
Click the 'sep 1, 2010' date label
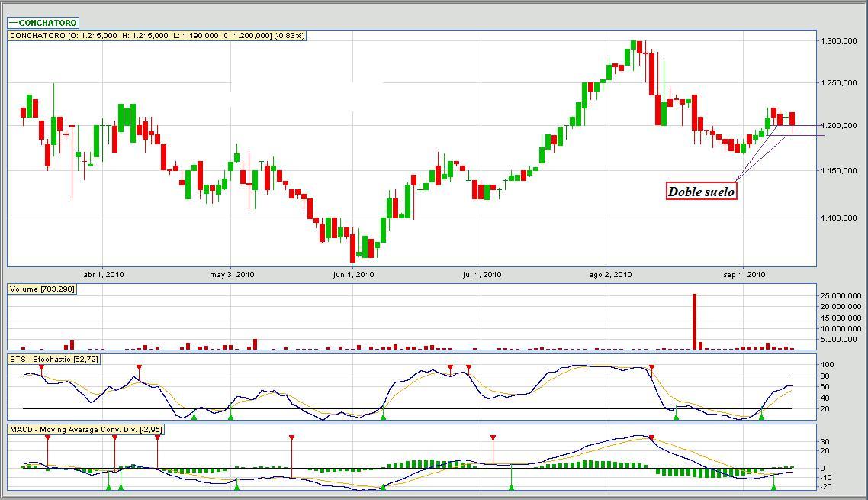click(744, 275)
